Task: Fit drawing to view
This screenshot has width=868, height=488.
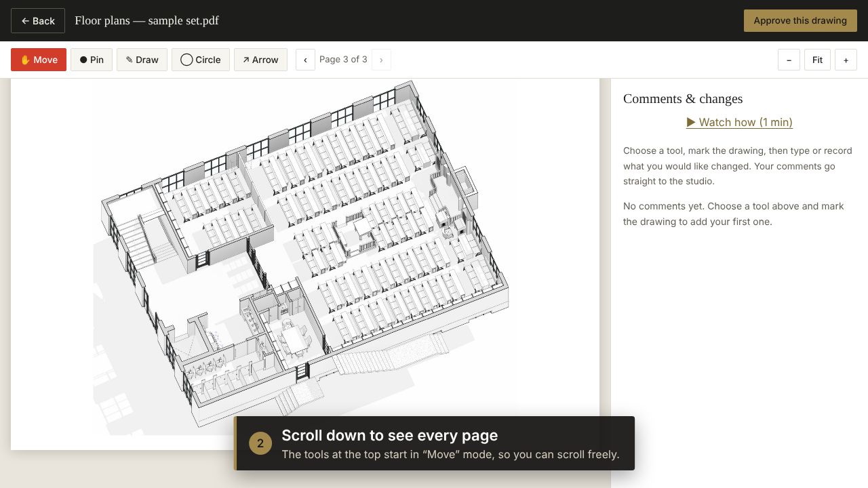Action: [x=817, y=60]
